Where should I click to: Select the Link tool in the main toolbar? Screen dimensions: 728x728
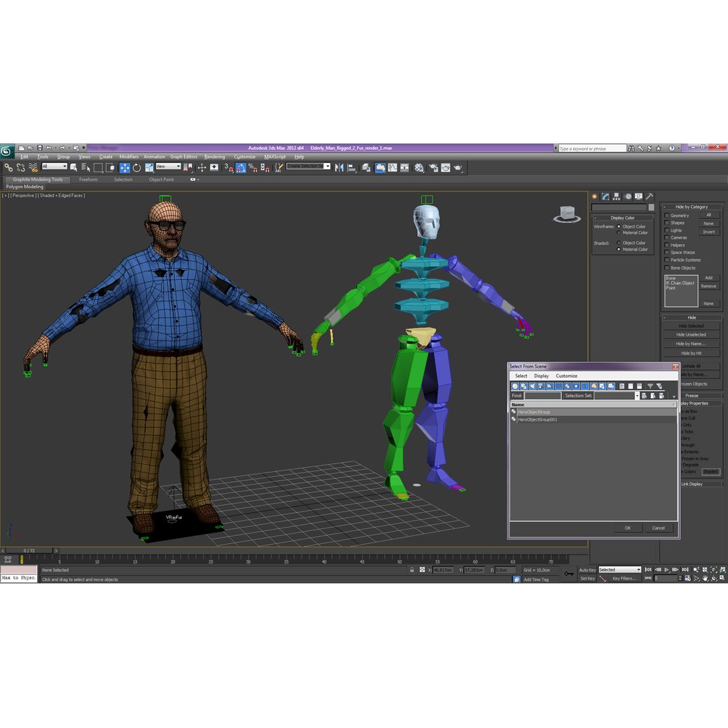(x=8, y=168)
